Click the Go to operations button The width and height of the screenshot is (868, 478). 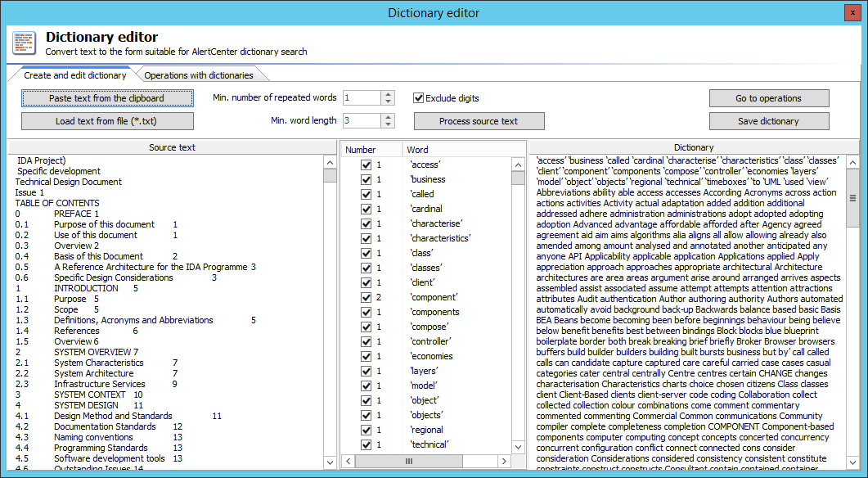[769, 98]
